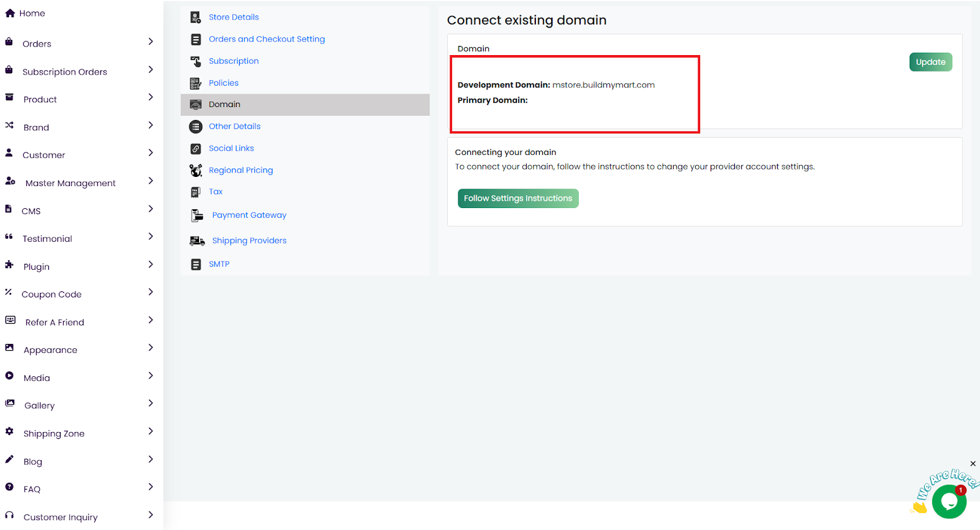The width and height of the screenshot is (980, 530).
Task: Click the Payment Gateway icon
Action: point(197,215)
